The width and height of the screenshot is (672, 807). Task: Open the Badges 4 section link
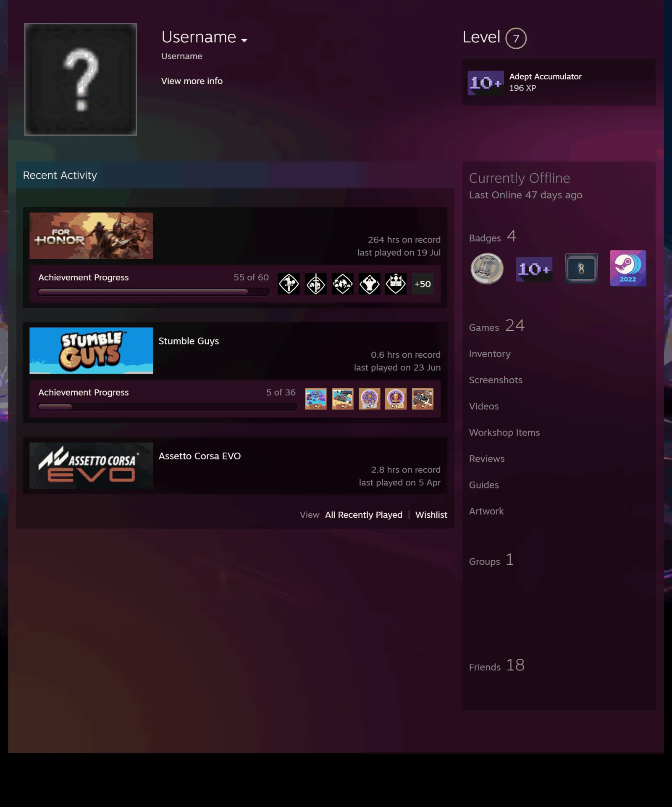point(493,237)
